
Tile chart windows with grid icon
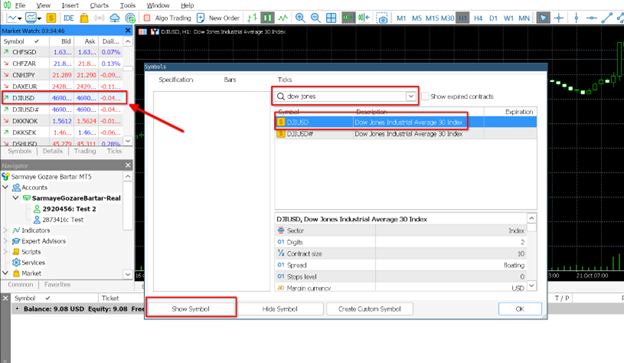pos(331,18)
